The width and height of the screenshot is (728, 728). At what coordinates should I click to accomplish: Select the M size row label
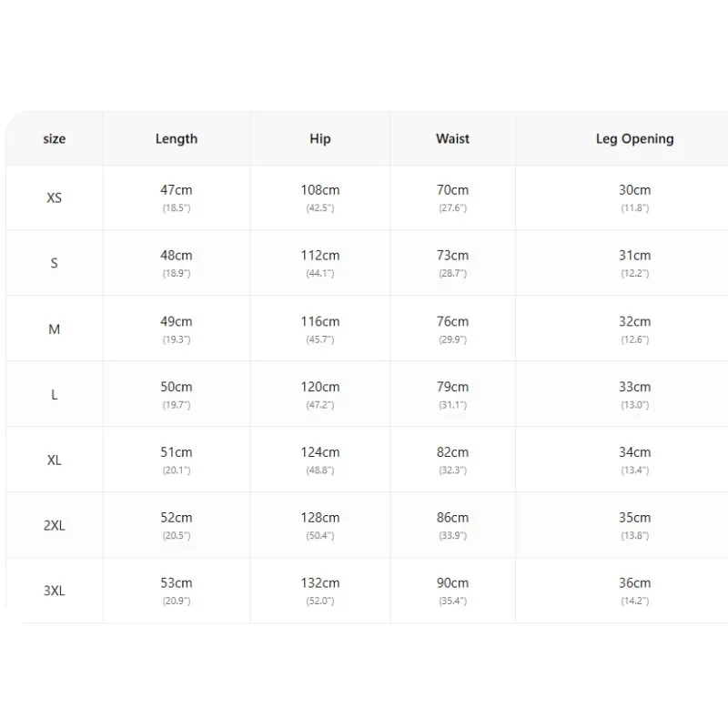55,329
